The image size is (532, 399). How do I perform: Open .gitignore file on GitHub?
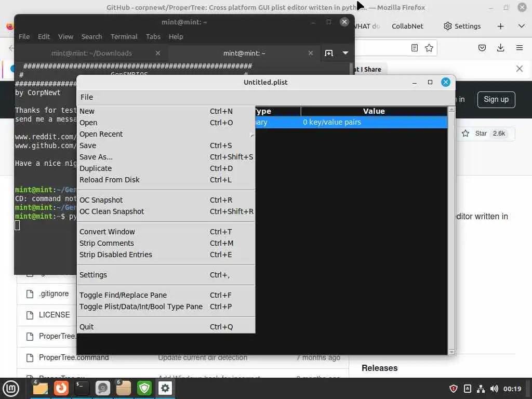click(54, 294)
